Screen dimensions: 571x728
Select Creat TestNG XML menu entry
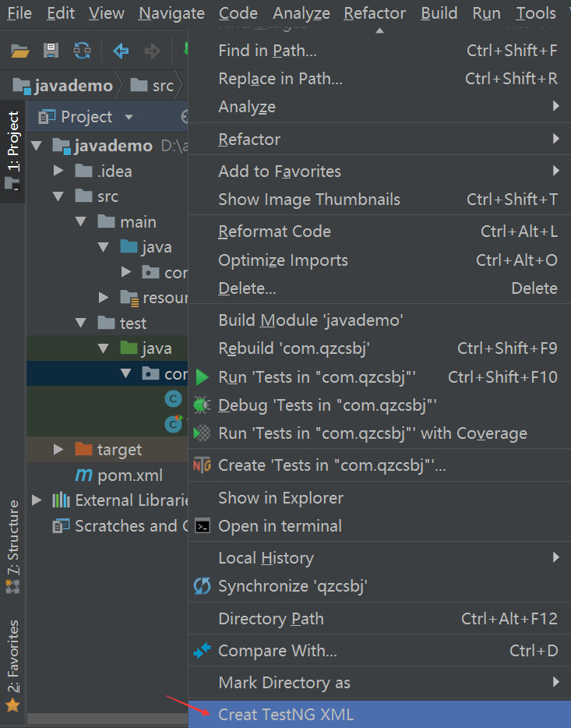click(x=379, y=714)
